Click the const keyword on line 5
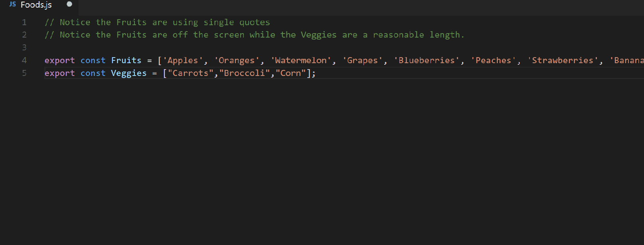 tap(93, 73)
